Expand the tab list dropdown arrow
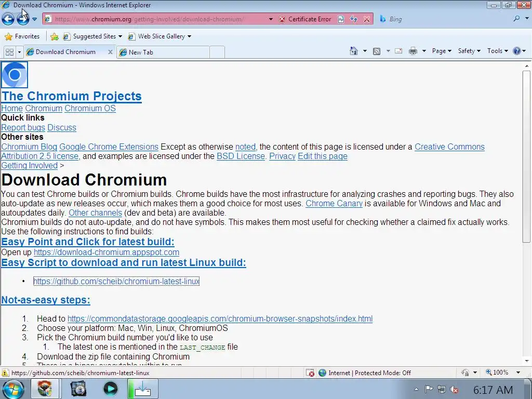The image size is (532, 399). (19, 52)
